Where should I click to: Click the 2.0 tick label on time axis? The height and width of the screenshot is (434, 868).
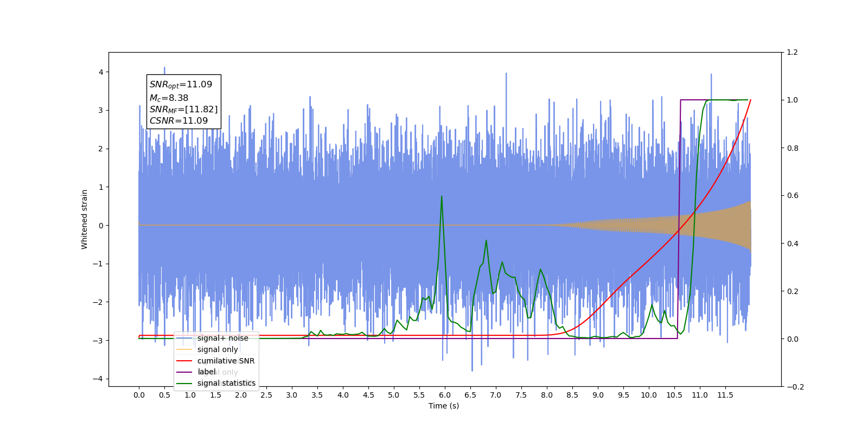click(x=241, y=395)
